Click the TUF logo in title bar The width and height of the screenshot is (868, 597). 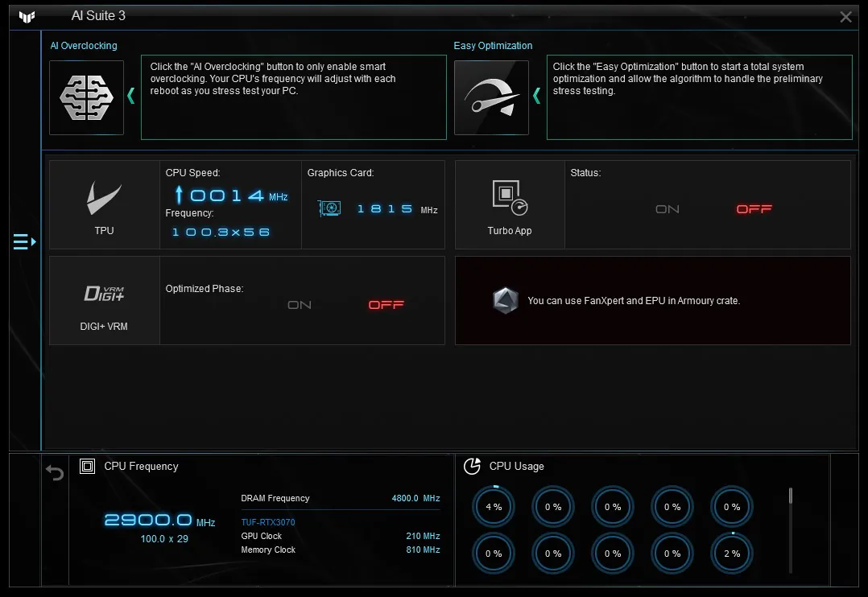(27, 17)
